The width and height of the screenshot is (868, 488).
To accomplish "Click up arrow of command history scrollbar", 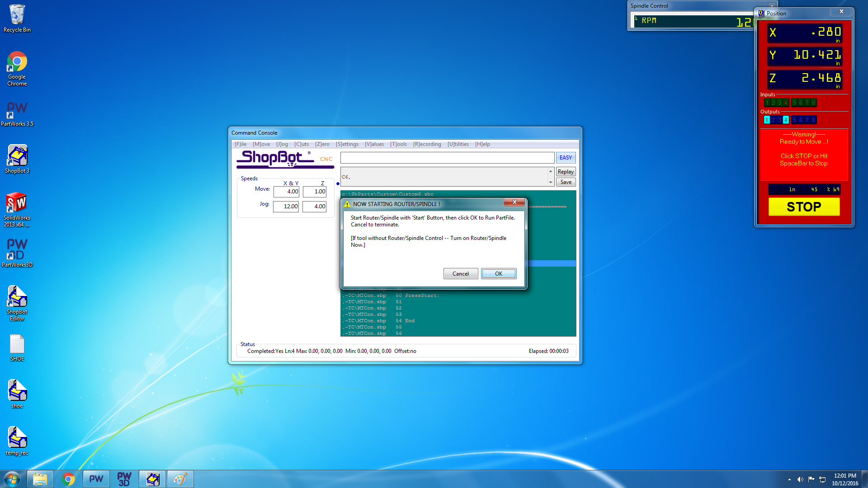I will click(551, 171).
